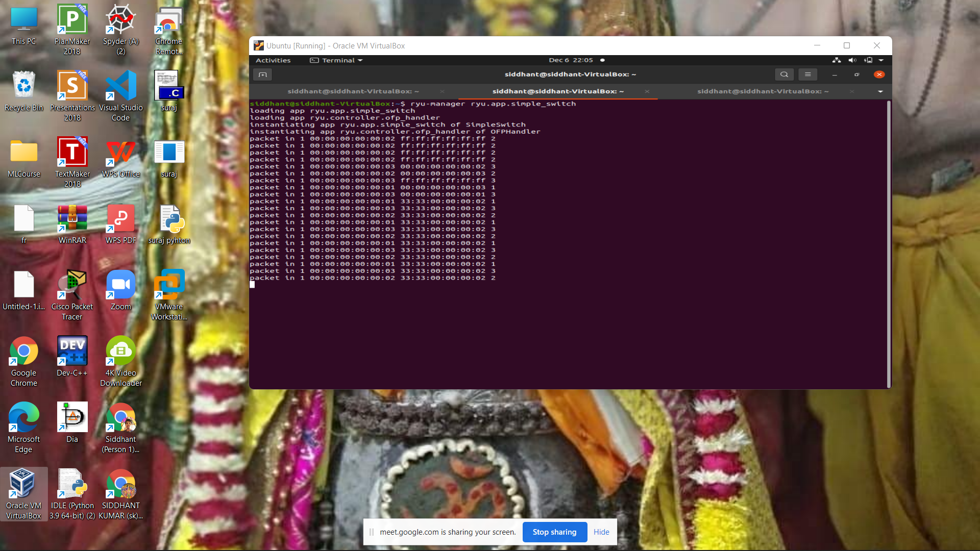Expand the Terminal application menu
The width and height of the screenshot is (980, 551).
coord(335,60)
